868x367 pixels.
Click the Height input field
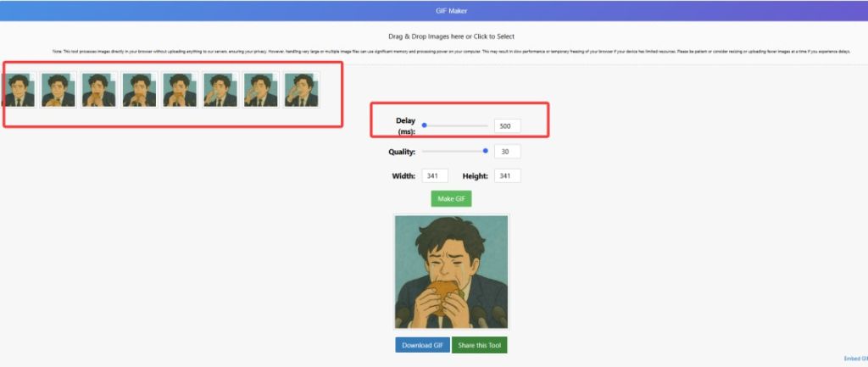tap(507, 176)
